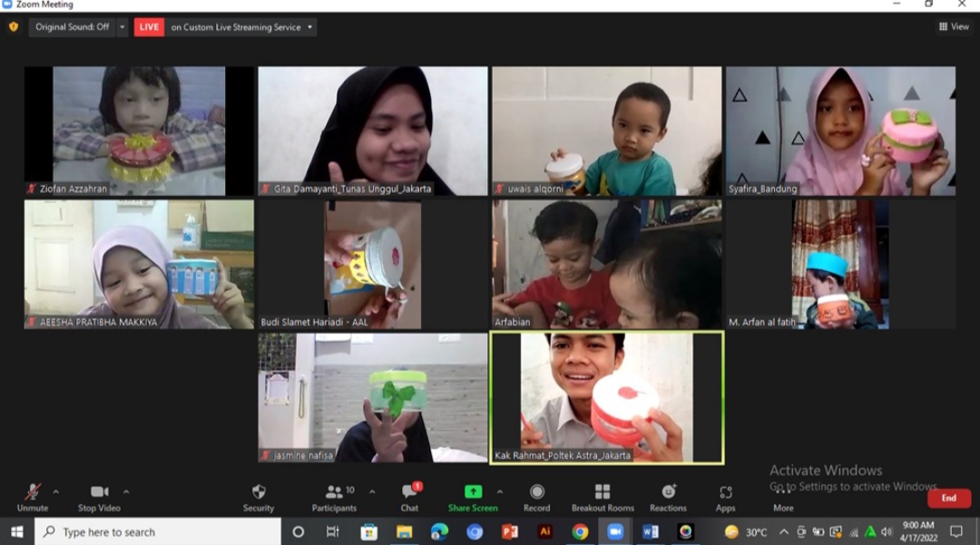Screen dimensions: 980x545
Task: Select Kak Rahmat's video tile
Action: point(606,397)
